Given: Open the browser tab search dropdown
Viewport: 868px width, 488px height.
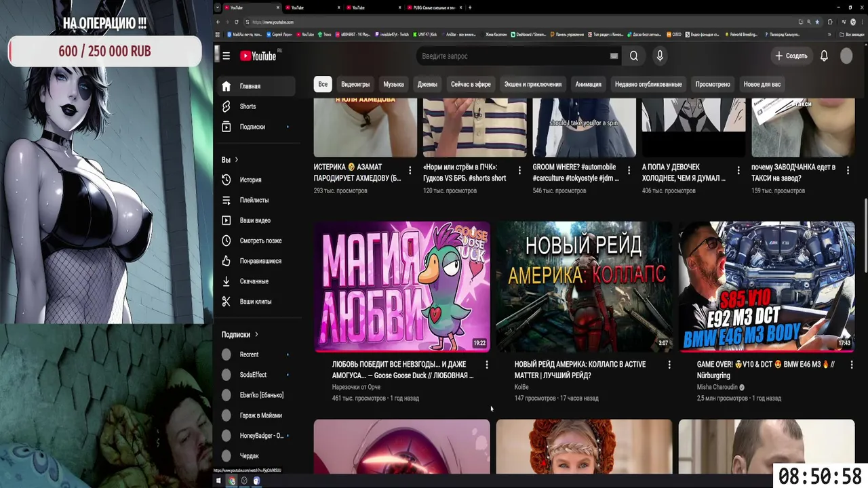Looking at the screenshot, I should (x=218, y=7).
